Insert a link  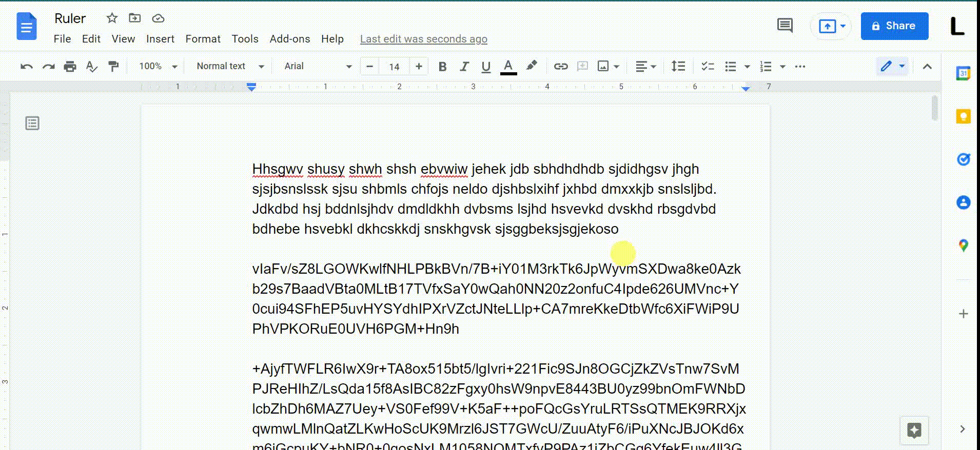(561, 67)
